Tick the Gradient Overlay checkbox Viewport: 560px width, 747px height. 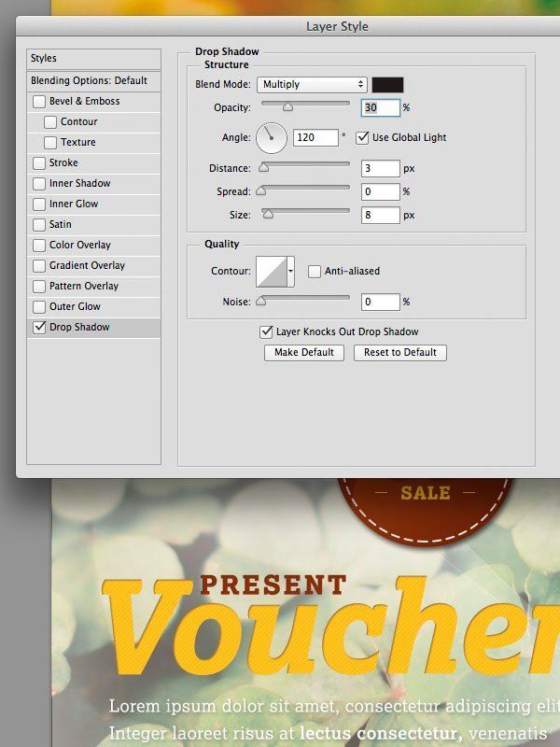click(x=39, y=265)
